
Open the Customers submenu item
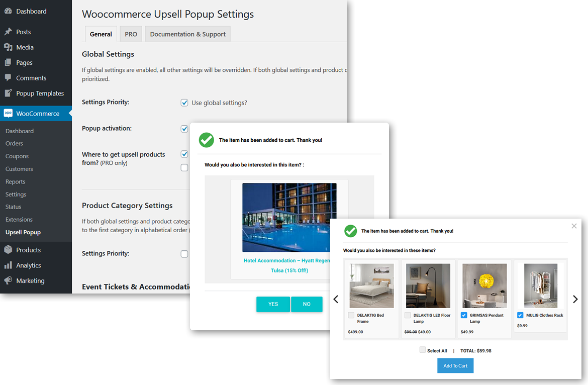19,169
